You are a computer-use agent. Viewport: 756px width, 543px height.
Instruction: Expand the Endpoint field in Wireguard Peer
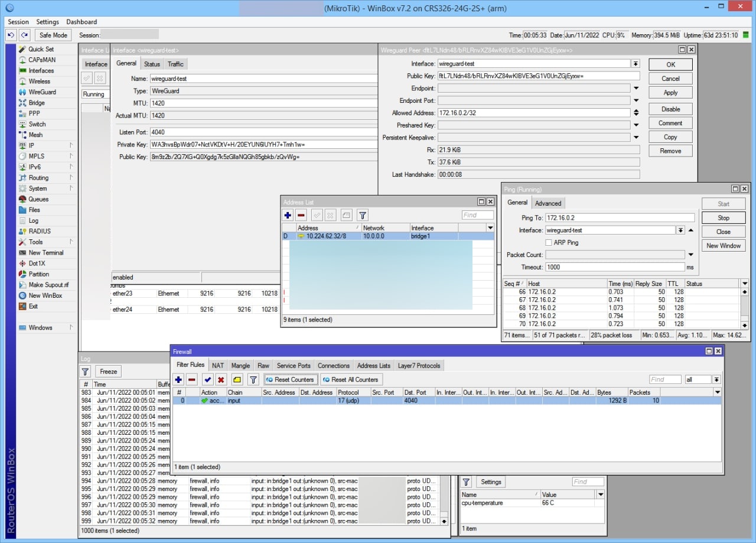point(636,89)
